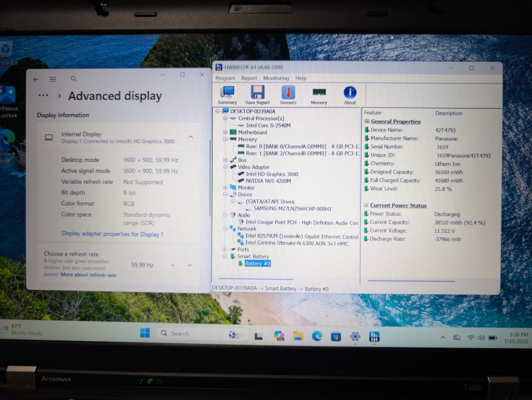This screenshot has height=400, width=532.
Task: Click the Save Report floppy icon
Action: [257, 95]
